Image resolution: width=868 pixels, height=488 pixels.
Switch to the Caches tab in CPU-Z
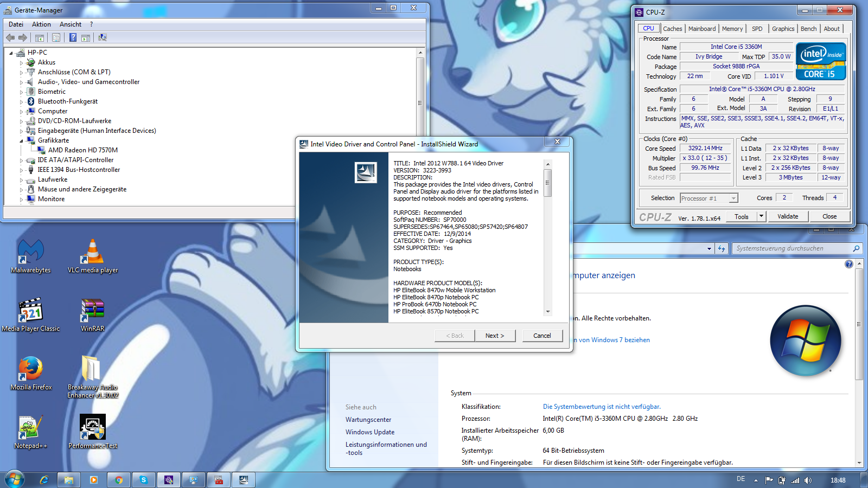673,29
